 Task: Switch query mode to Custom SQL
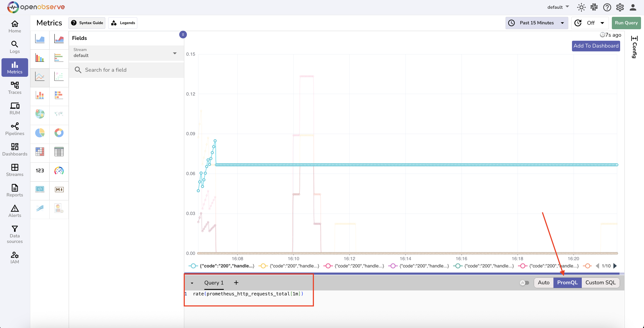click(x=601, y=283)
